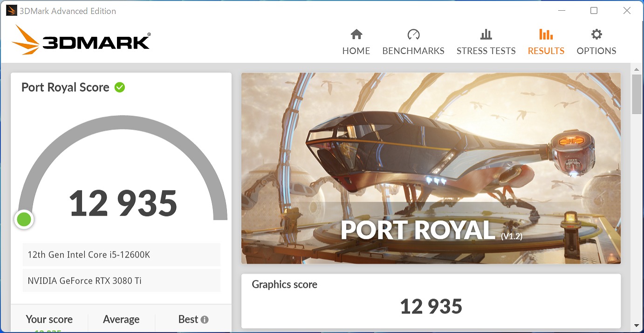Click the Graphics score panel value
The width and height of the screenshot is (644, 333).
coord(431,306)
